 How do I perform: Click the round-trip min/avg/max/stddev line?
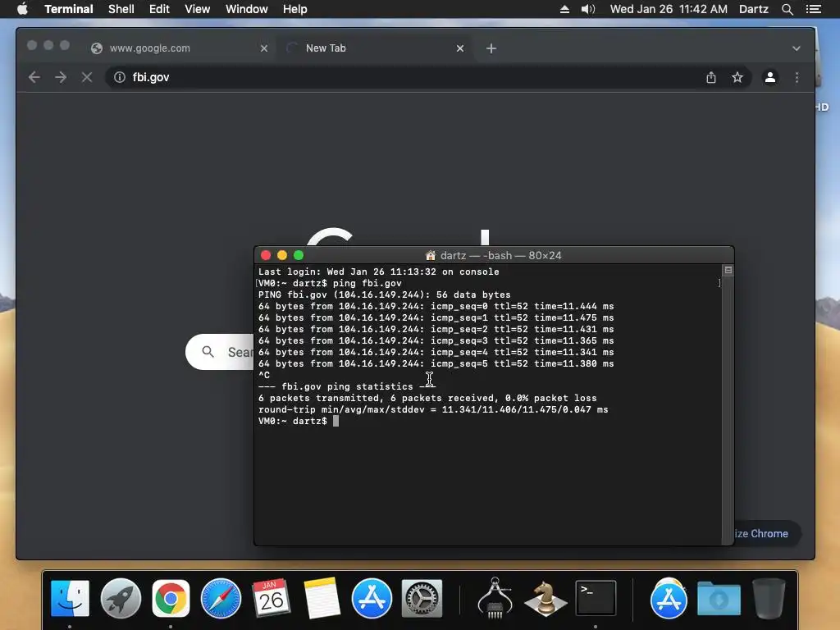(433, 410)
